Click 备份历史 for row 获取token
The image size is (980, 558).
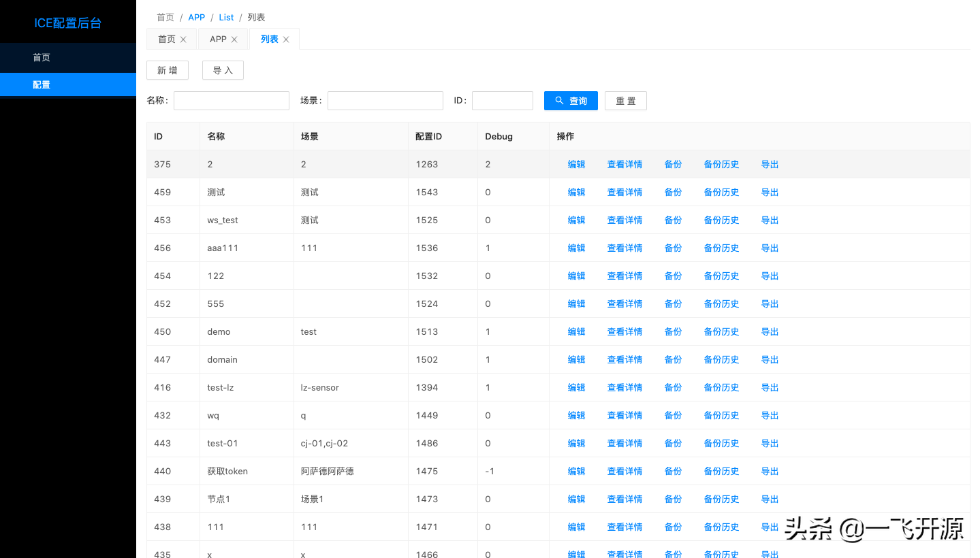point(721,471)
